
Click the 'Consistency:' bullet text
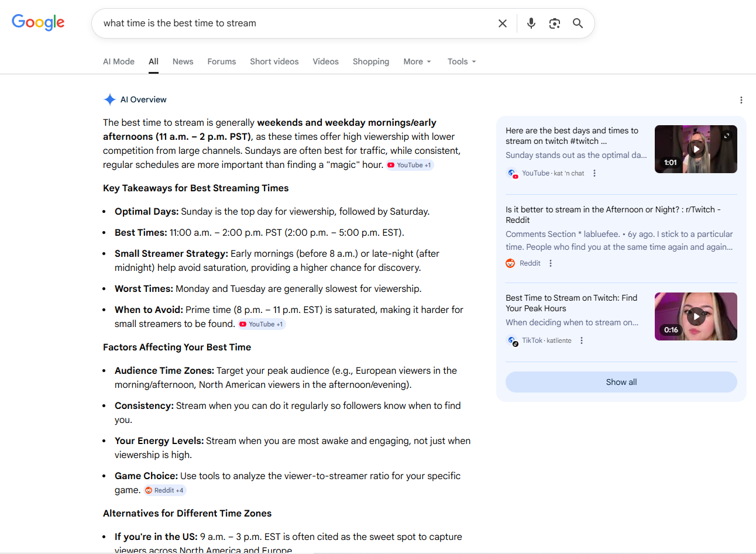[x=144, y=406]
